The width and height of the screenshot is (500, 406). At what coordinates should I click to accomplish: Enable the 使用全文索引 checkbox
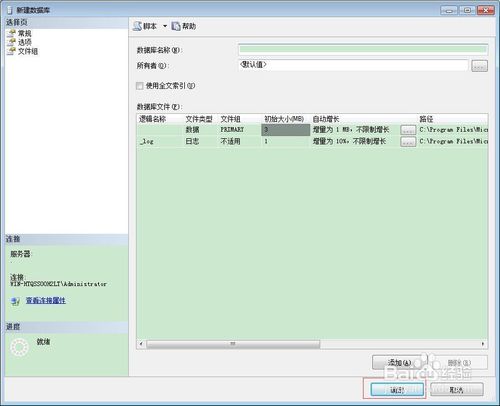point(139,86)
